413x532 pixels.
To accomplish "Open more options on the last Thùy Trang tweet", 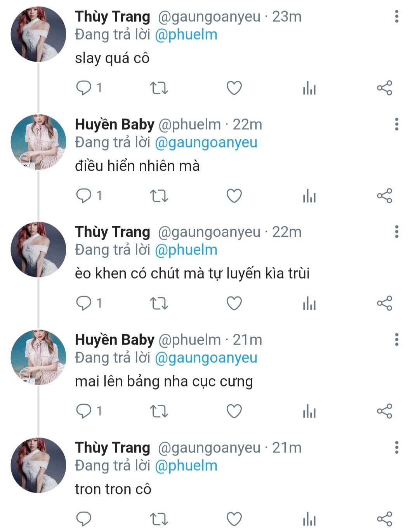I will click(x=396, y=447).
